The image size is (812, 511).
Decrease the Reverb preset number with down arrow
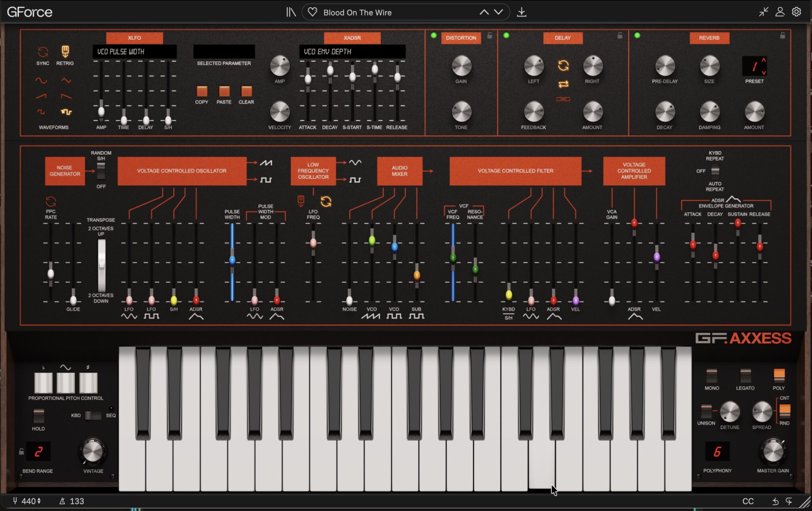click(763, 72)
